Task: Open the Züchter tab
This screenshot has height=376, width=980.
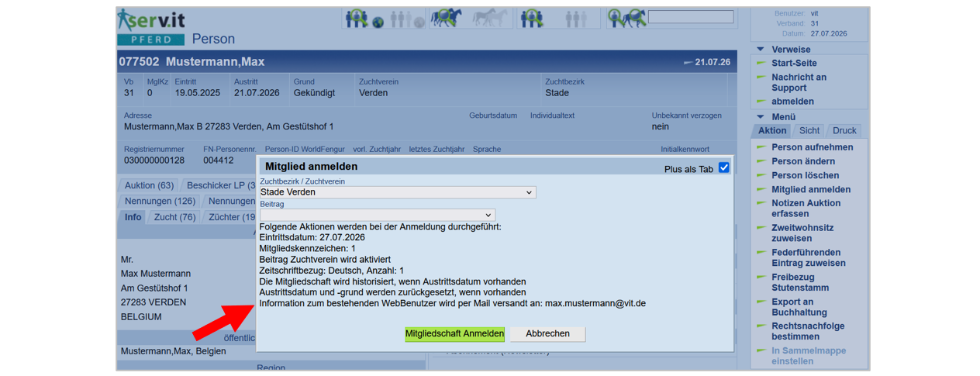Action: (230, 217)
